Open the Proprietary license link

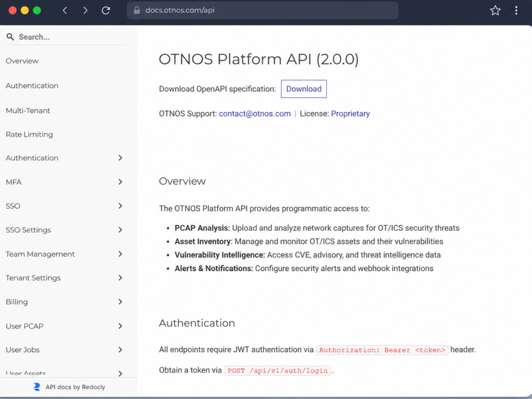(350, 114)
